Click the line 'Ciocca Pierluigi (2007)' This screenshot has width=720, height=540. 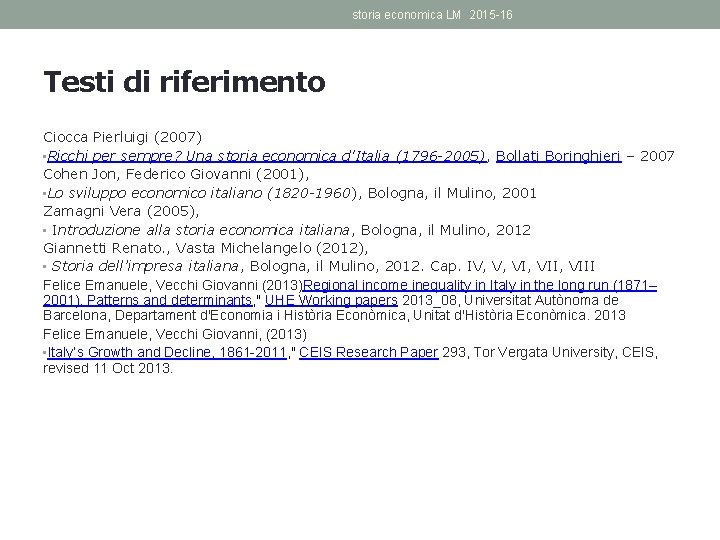pos(123,137)
